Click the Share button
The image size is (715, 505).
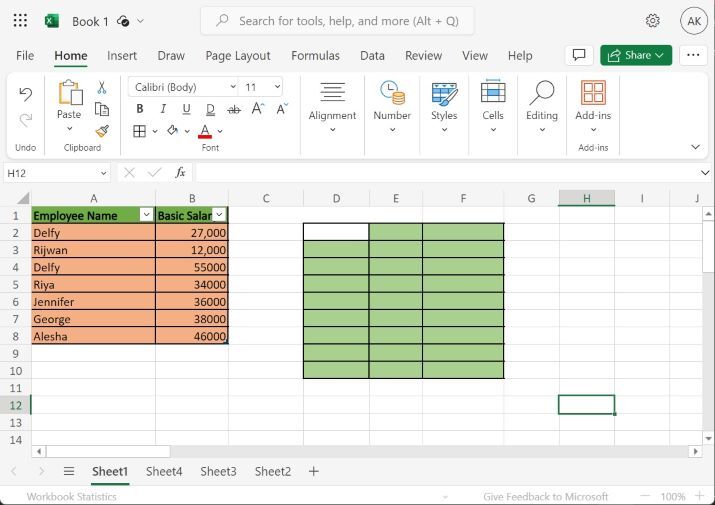coord(636,55)
